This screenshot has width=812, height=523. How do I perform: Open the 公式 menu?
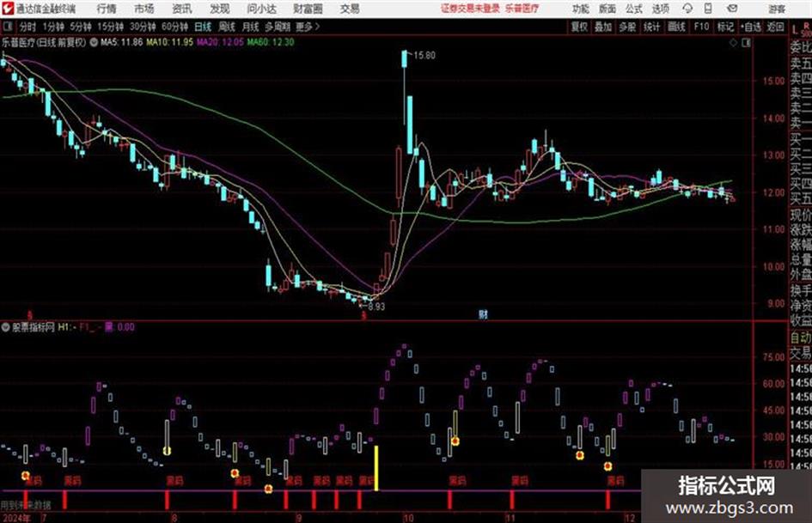(634, 9)
